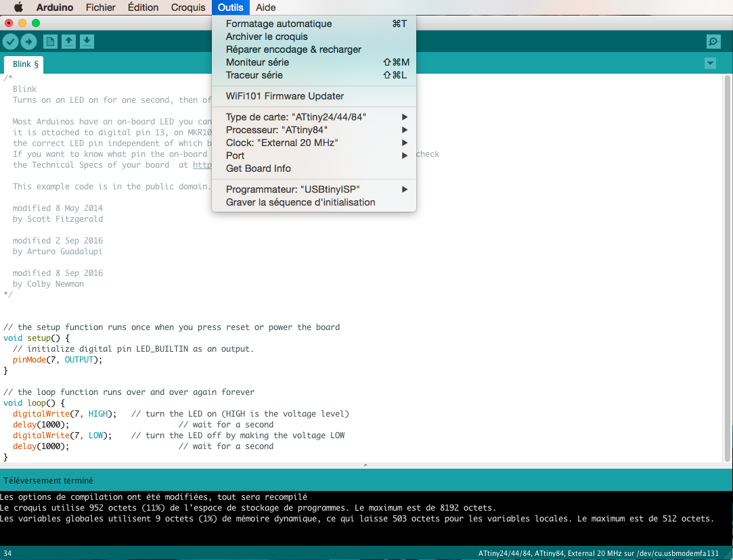The width and height of the screenshot is (733, 560).
Task: Open a sketch with the up-arrow icon
Action: pyautogui.click(x=69, y=42)
